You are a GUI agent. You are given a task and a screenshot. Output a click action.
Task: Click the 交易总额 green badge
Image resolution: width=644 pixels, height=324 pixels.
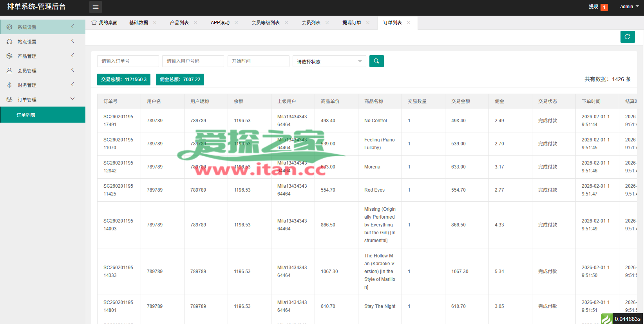tap(124, 80)
